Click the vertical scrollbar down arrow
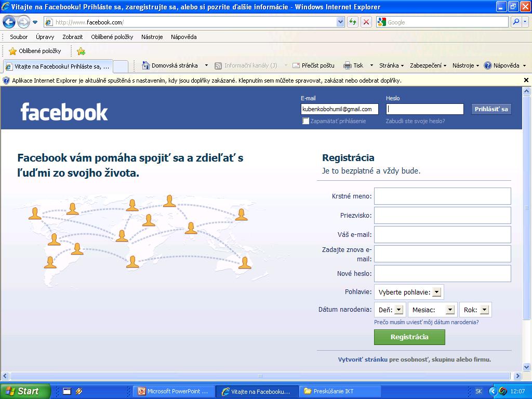532x399 pixels. pos(527,367)
